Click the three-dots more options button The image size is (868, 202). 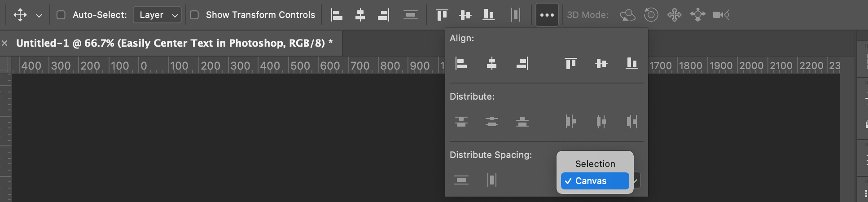click(547, 15)
